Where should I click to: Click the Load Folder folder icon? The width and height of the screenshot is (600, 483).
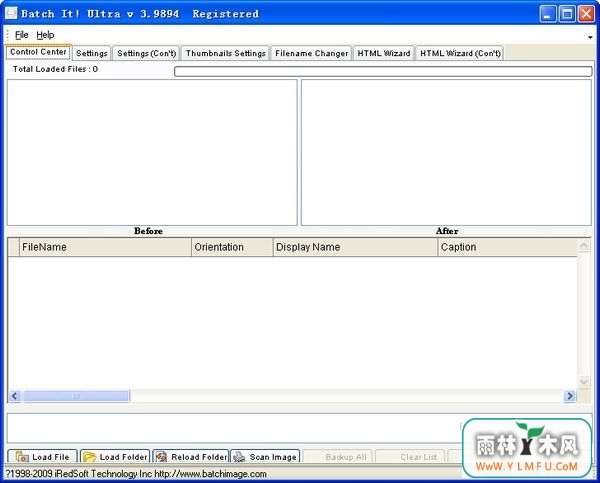tap(90, 457)
